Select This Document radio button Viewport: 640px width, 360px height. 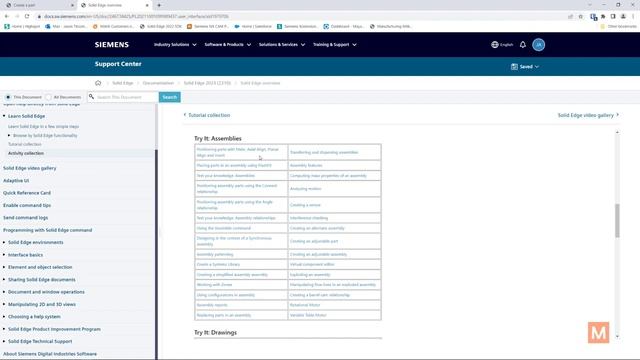(8, 97)
